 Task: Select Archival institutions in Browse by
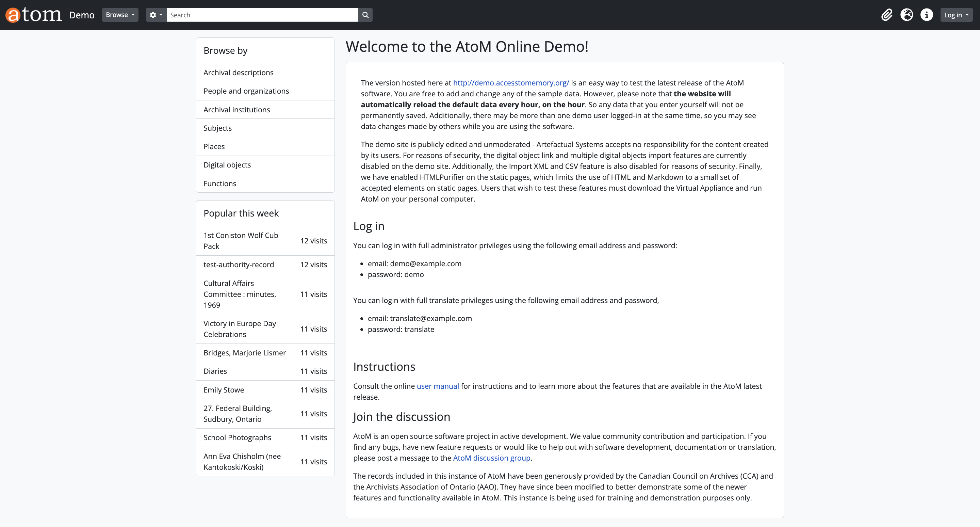click(236, 110)
